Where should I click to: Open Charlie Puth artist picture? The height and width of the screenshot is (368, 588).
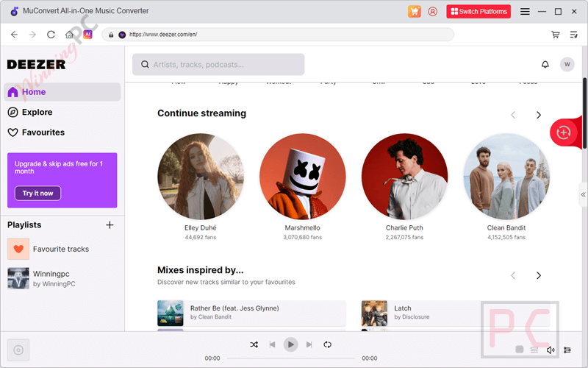click(x=405, y=177)
